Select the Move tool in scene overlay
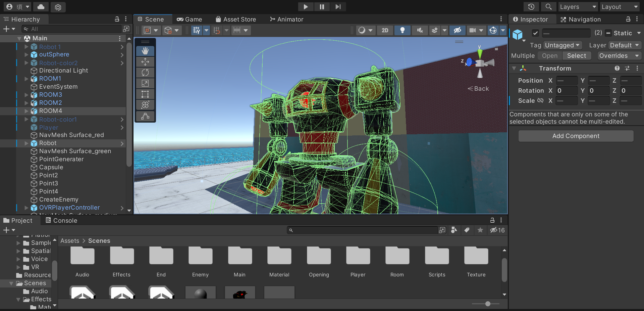 click(145, 62)
